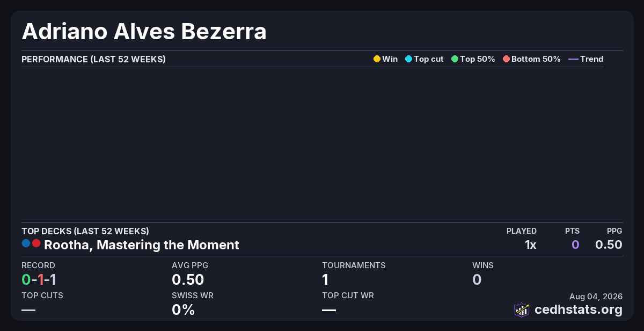
Task: Click the cyan Top cut legend dot
Action: tap(408, 59)
